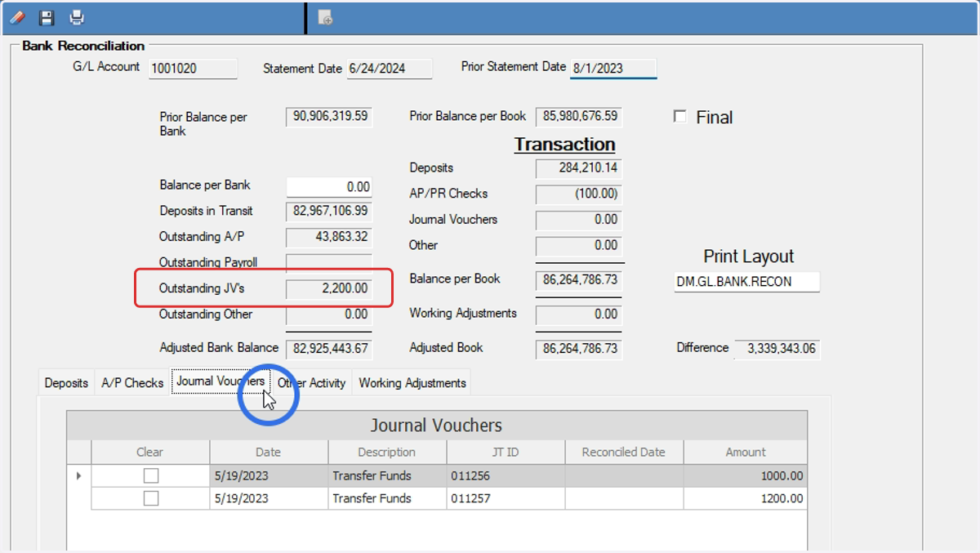Switch to Working Adjustments tab

(x=412, y=382)
